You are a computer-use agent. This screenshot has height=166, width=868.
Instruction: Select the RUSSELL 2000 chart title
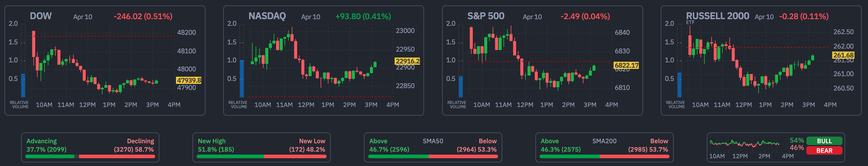coord(717,16)
